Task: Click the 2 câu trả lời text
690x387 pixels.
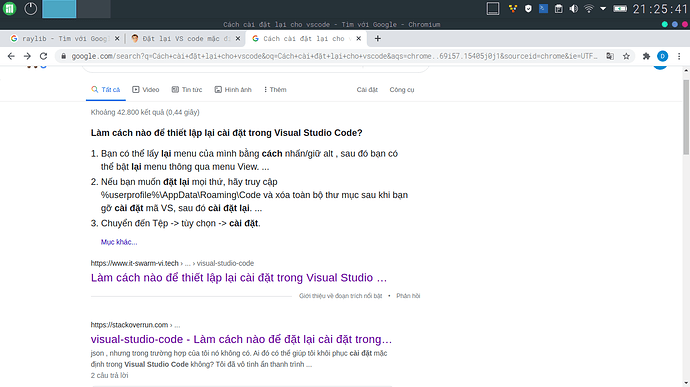Action: (110, 376)
